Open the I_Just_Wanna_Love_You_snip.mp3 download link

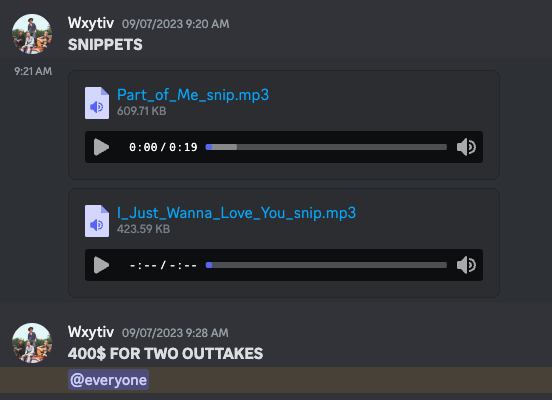point(236,213)
